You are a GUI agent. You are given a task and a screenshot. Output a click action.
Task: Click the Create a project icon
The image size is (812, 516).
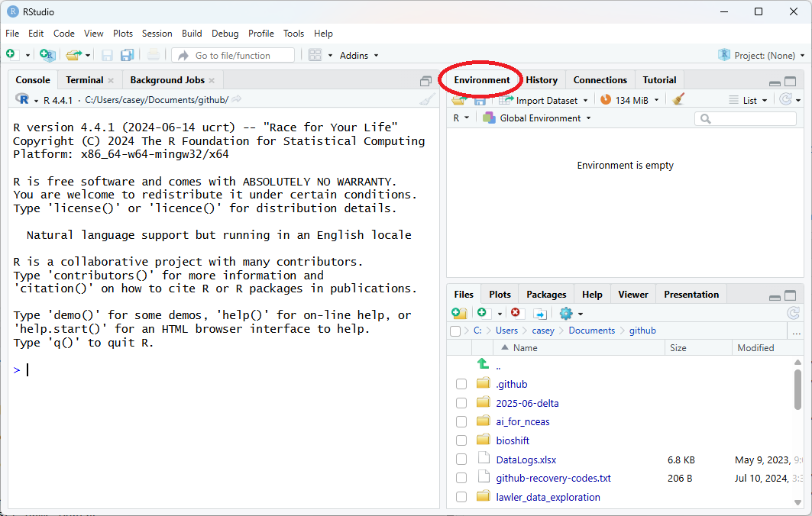click(47, 55)
